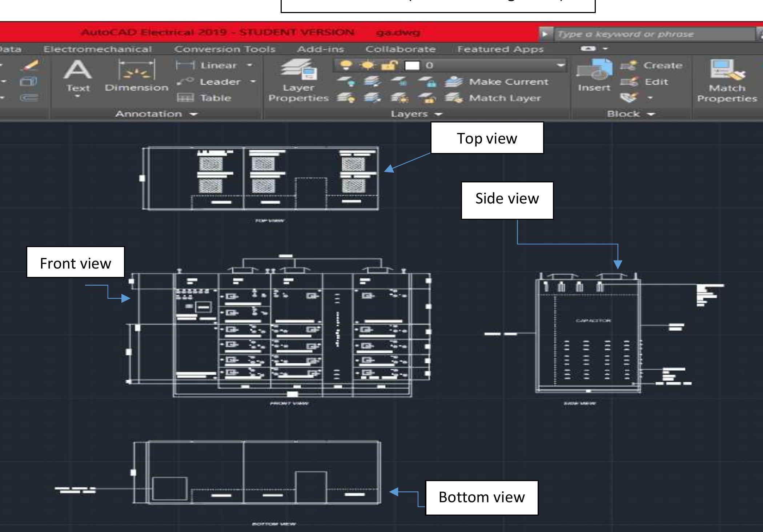
Task: Click the Make Current text label
Action: point(509,82)
